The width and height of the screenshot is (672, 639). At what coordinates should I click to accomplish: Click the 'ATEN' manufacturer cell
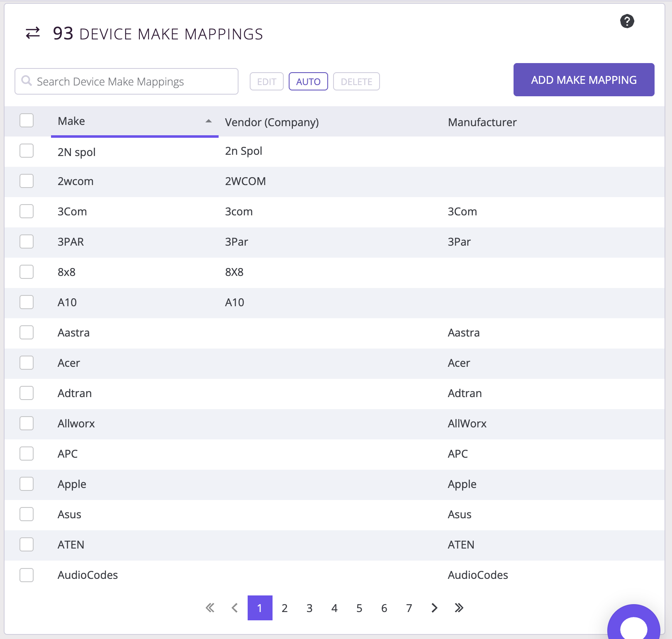click(461, 544)
